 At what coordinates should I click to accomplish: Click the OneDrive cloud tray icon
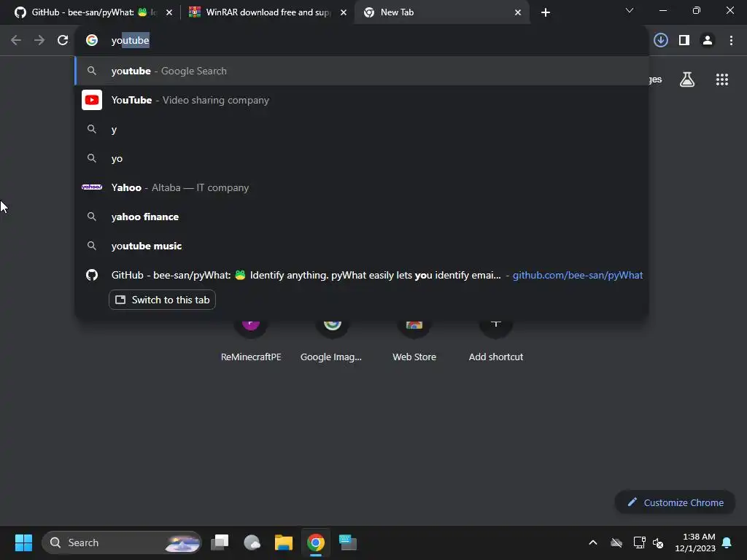click(616, 542)
